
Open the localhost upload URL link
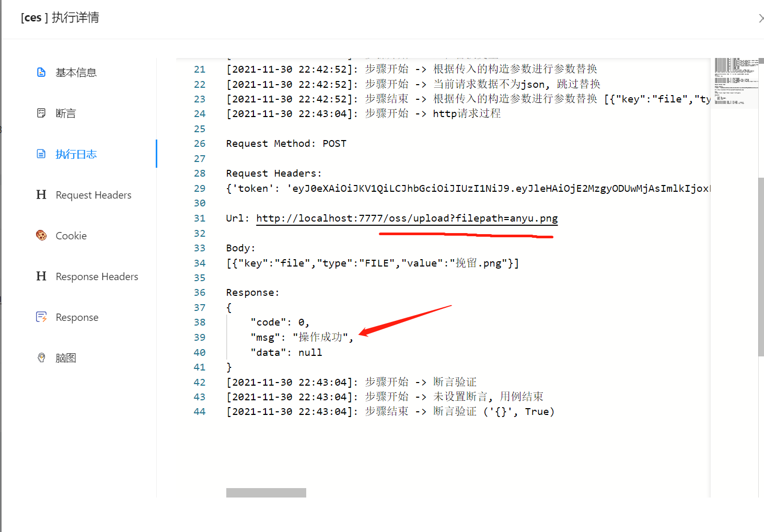(407, 218)
